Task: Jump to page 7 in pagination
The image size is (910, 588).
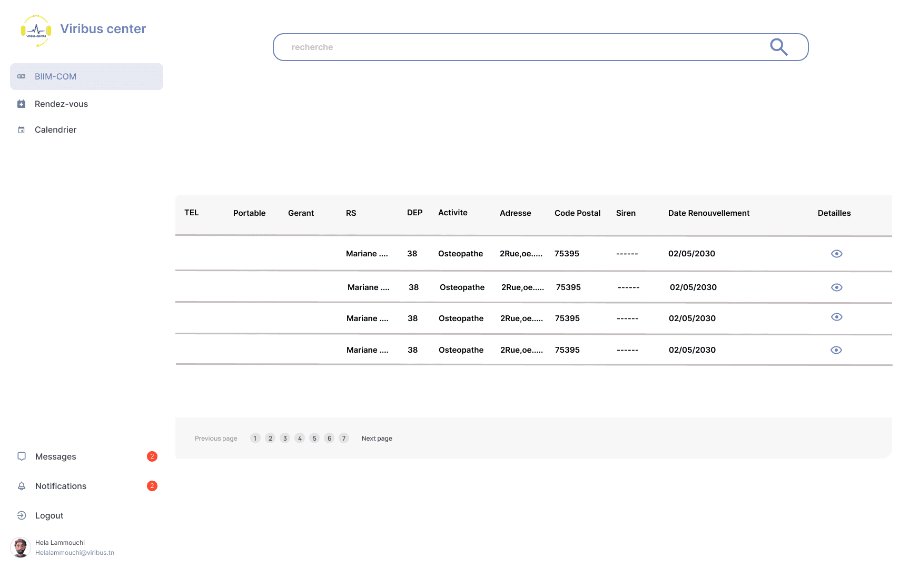Action: coord(344,438)
